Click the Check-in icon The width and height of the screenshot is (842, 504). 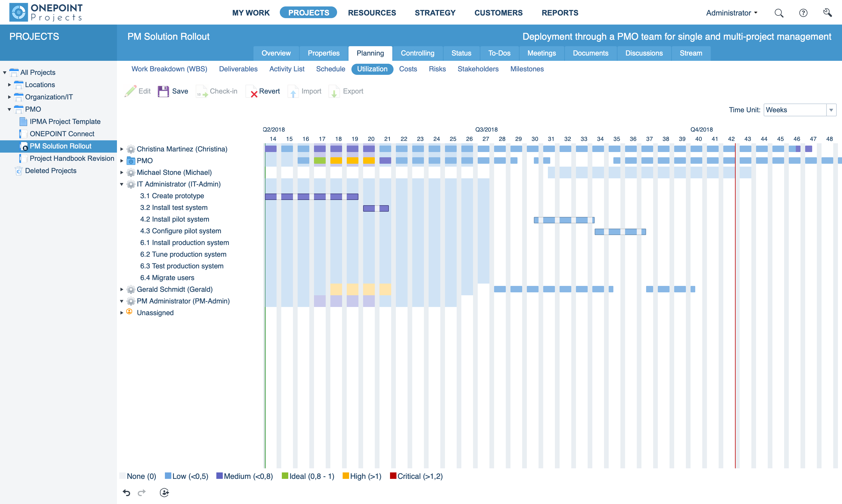point(202,92)
